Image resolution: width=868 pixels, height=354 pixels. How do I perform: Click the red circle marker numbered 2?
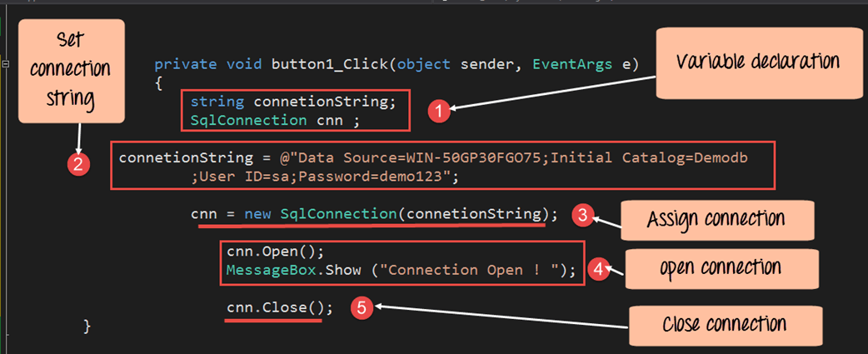click(x=77, y=164)
